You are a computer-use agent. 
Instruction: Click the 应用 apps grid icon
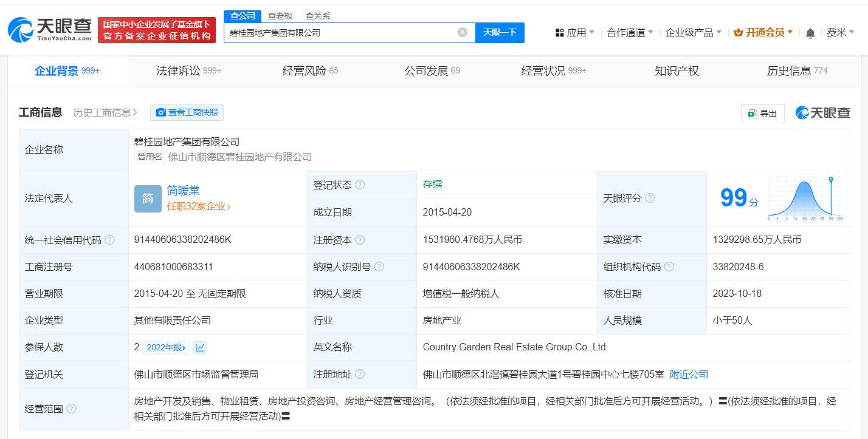pyautogui.click(x=560, y=32)
